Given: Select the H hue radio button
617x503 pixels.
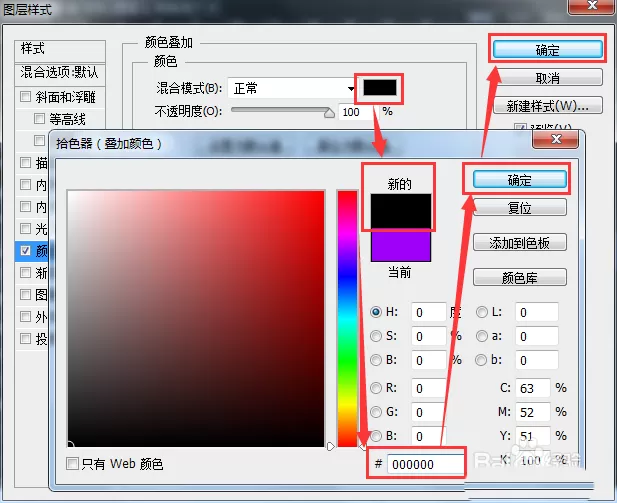Looking at the screenshot, I should point(376,312).
